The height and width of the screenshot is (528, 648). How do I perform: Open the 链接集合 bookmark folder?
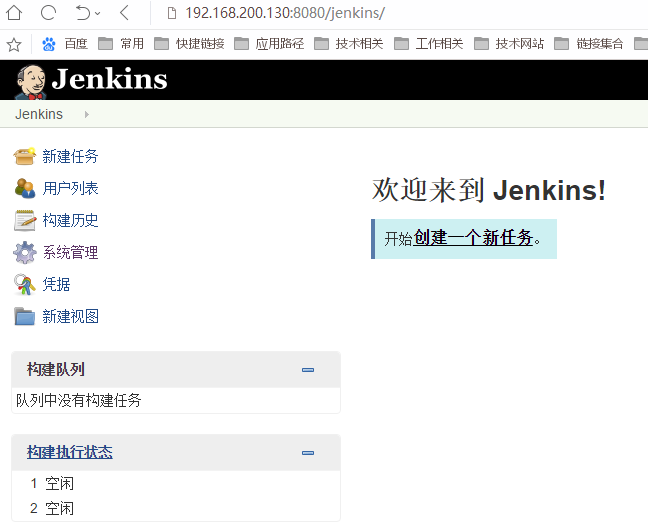coord(588,43)
